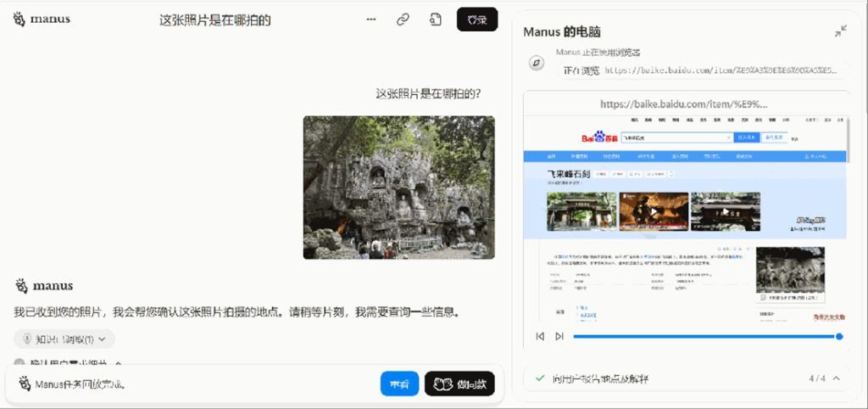Minimize the Manus computer panel
Viewport: 868px width, 409px height.
click(840, 31)
